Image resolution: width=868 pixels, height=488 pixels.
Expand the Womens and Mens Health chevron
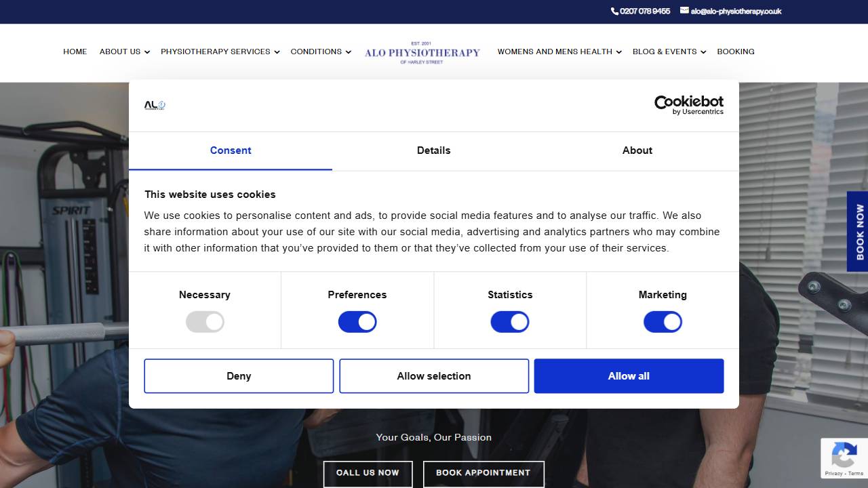pos(618,52)
